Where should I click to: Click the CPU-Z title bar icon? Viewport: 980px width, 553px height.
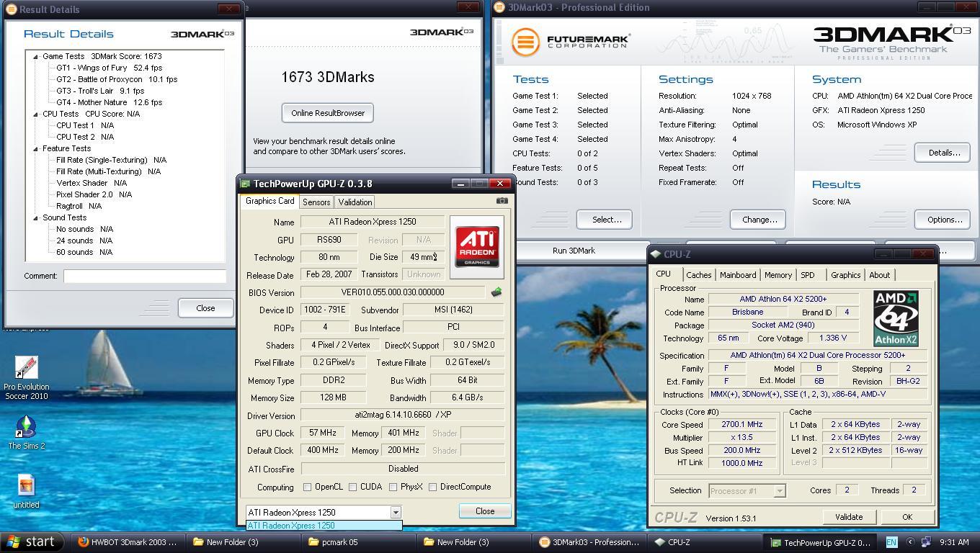656,254
